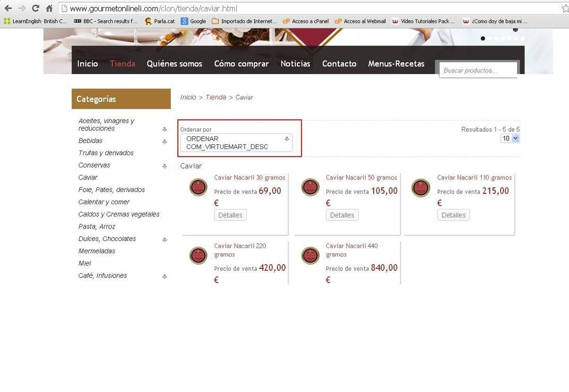Open Caviar Nacarii 110 gramos title link
Screen dimensions: 569x392
[x=474, y=177]
